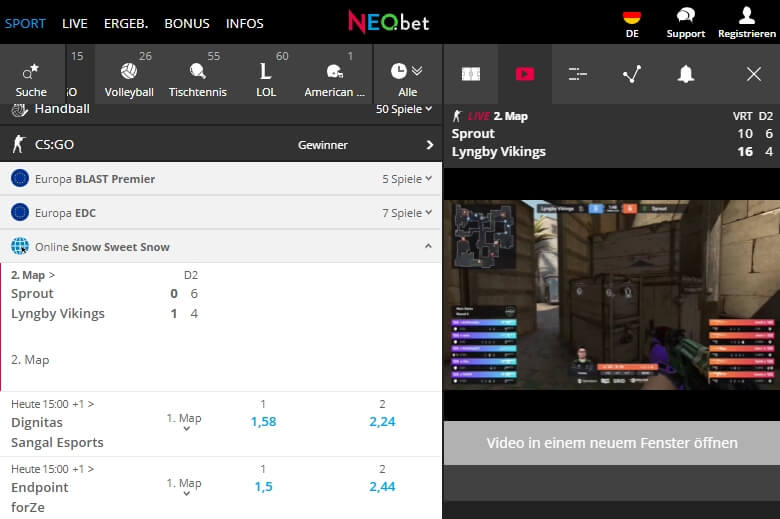Bet on Dignitas at odds 1,58

click(x=263, y=421)
